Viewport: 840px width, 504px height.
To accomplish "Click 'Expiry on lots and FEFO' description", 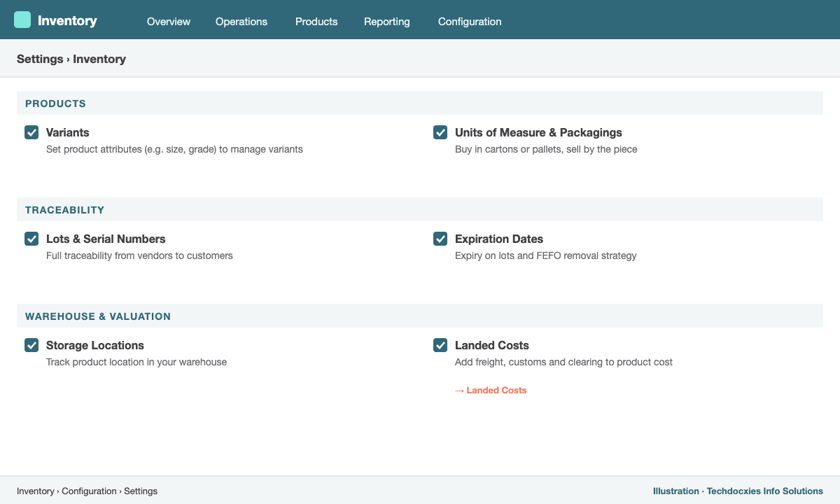I will (x=546, y=255).
